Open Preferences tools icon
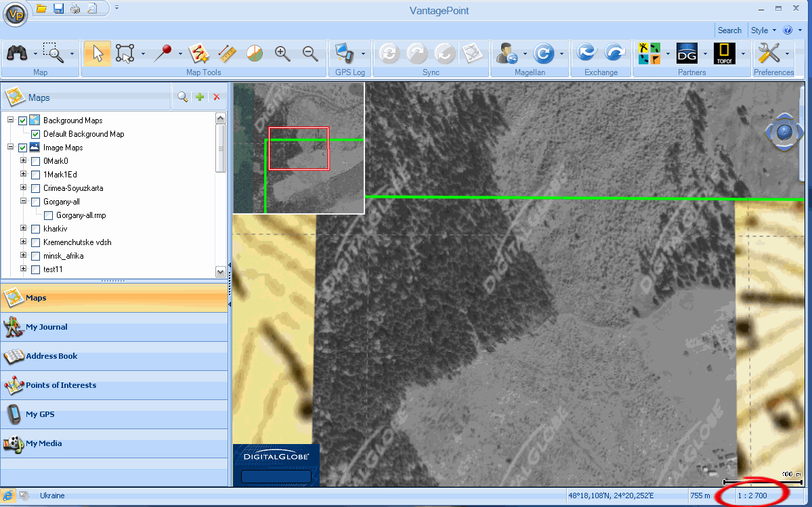The image size is (812, 507). point(769,53)
